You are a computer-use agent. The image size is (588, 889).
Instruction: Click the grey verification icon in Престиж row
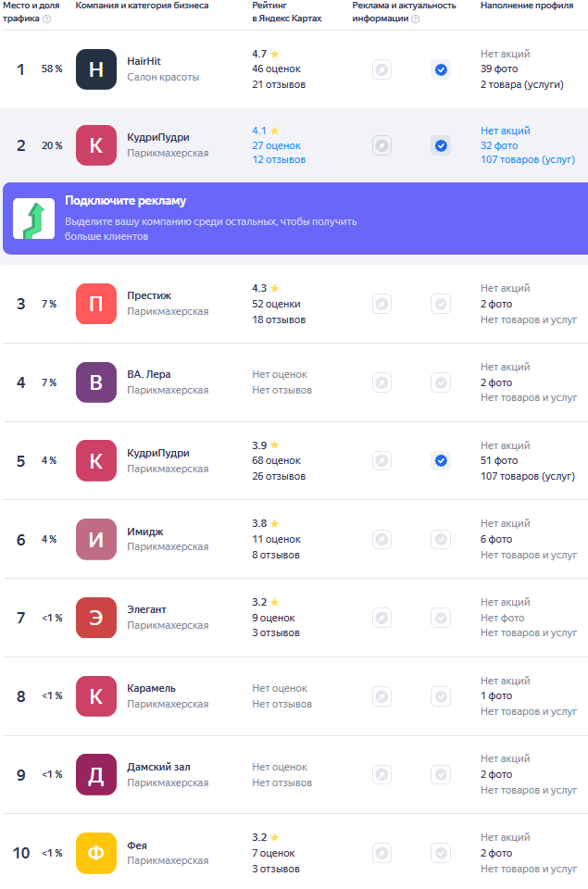pos(441,304)
